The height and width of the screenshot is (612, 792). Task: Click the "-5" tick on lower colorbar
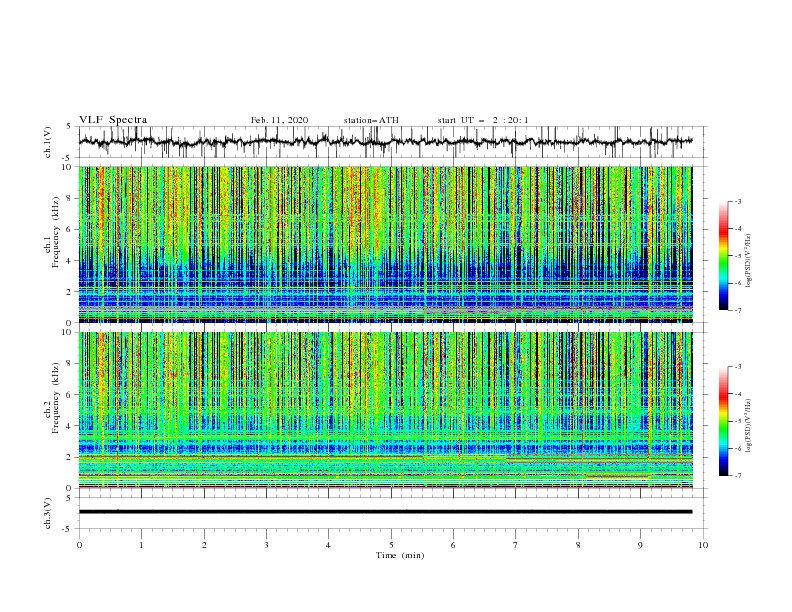coord(738,421)
